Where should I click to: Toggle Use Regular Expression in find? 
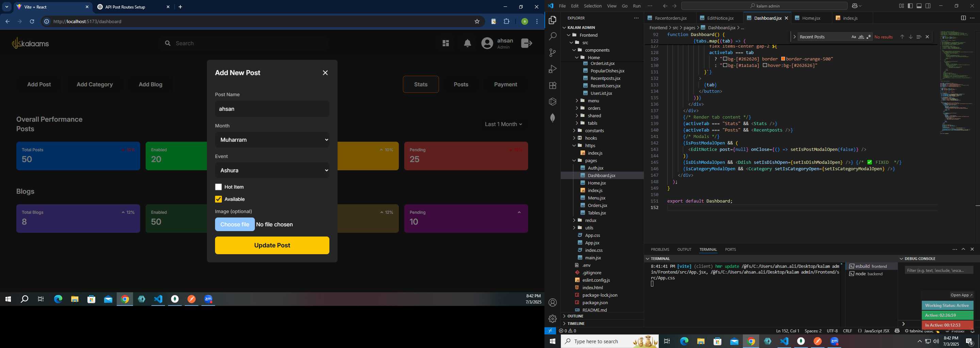(869, 37)
